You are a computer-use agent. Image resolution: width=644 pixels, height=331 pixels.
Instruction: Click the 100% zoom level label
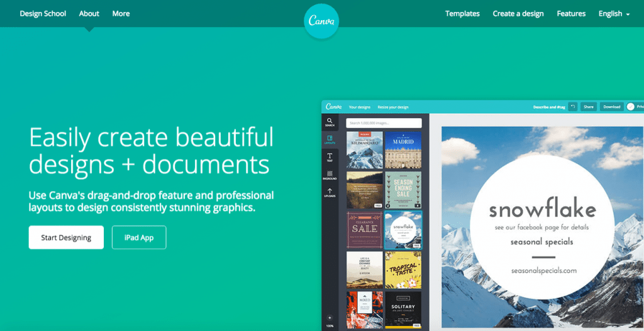pos(330,326)
